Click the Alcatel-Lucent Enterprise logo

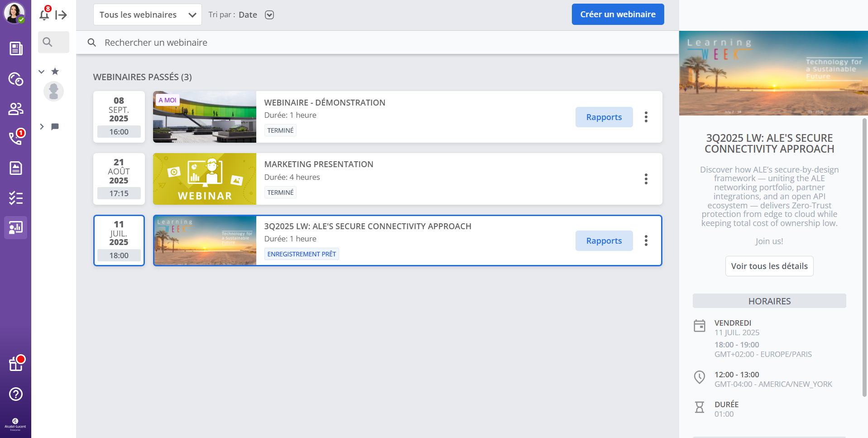15,424
